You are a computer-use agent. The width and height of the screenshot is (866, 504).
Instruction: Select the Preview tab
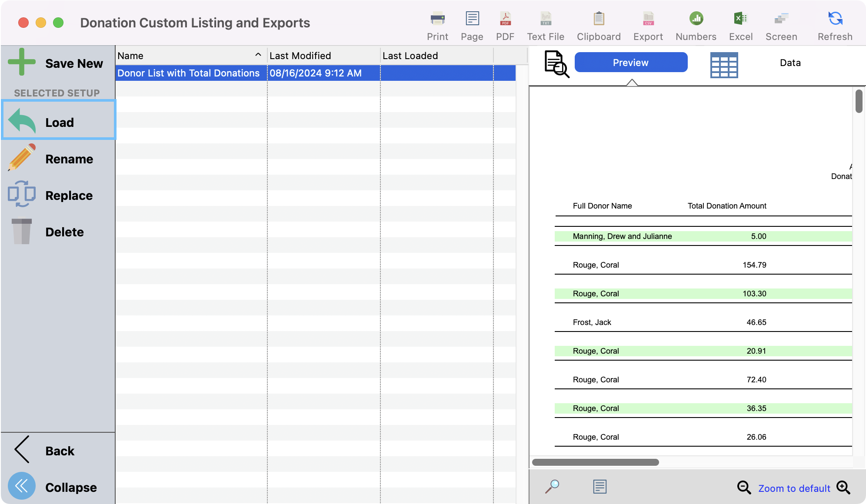[x=631, y=63]
